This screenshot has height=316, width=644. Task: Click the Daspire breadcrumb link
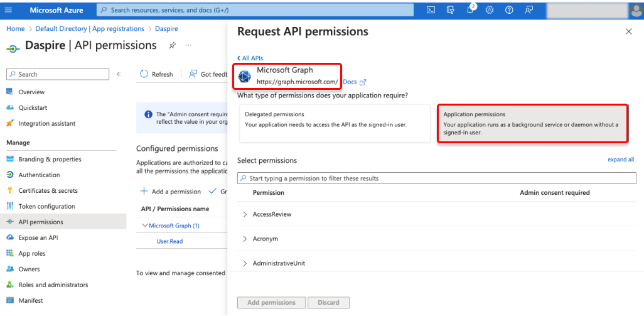166,29
